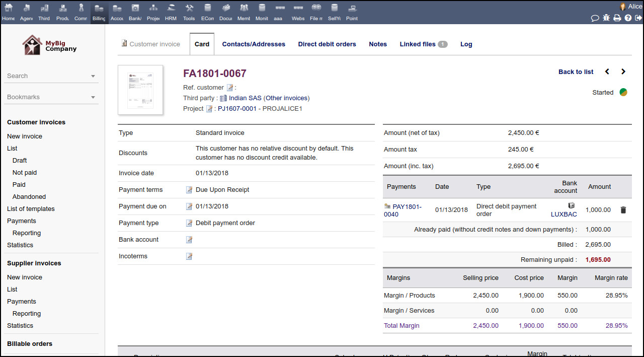644x357 pixels.
Task: Delete payment PAY1801-0040 with trash icon
Action: point(623,210)
